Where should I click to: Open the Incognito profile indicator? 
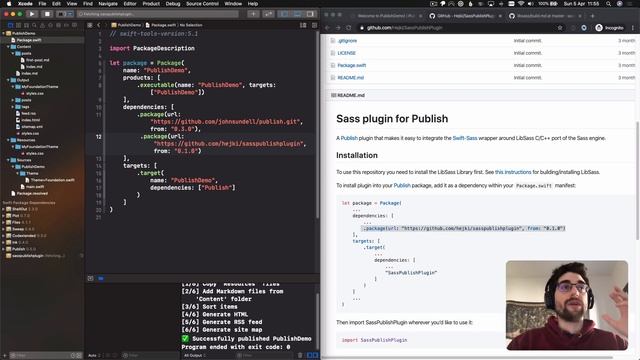609,28
